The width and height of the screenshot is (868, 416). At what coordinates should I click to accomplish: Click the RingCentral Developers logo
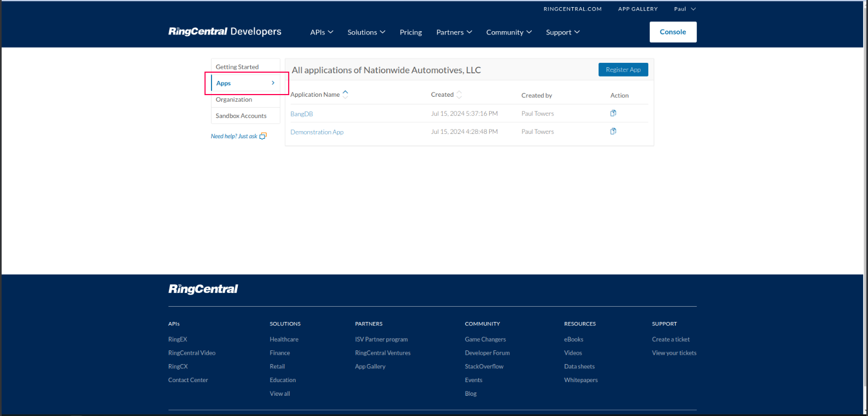[x=225, y=32]
